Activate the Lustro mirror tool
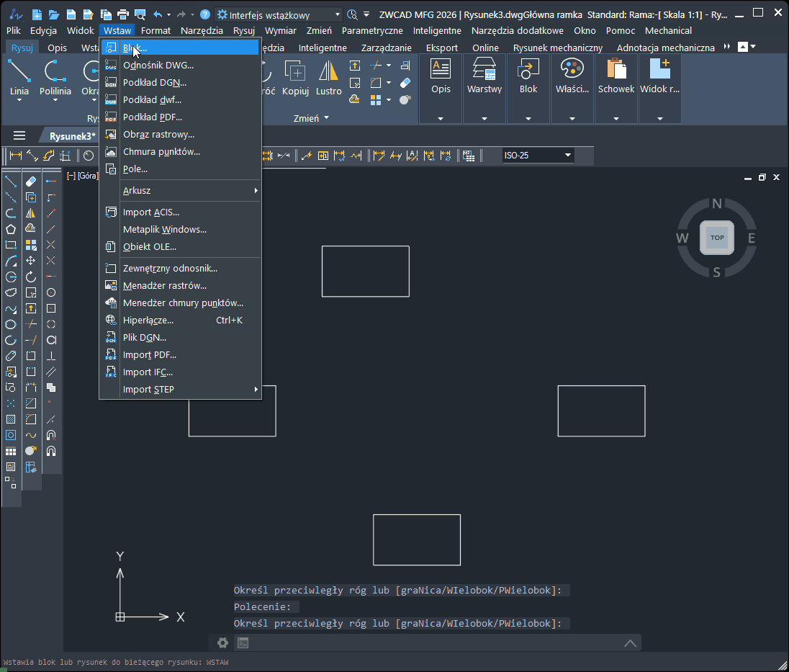Screen dimensions: 789x672 (x=329, y=79)
